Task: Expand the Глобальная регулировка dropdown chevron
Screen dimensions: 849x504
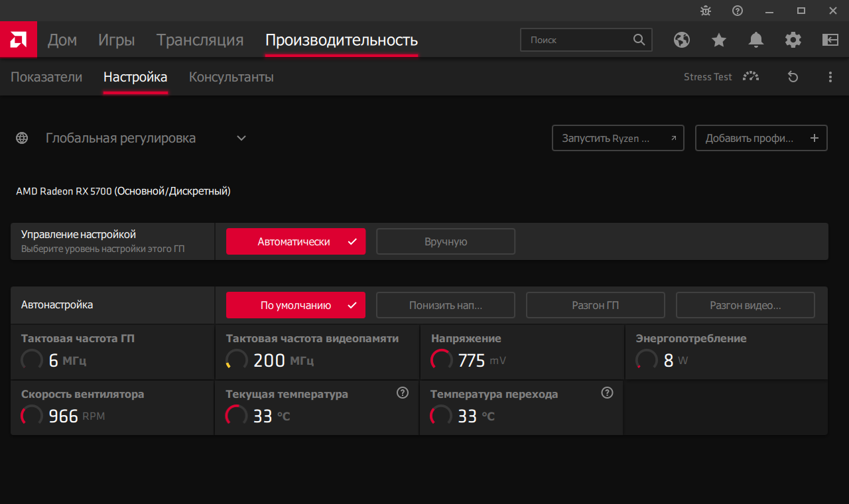Action: pyautogui.click(x=241, y=138)
